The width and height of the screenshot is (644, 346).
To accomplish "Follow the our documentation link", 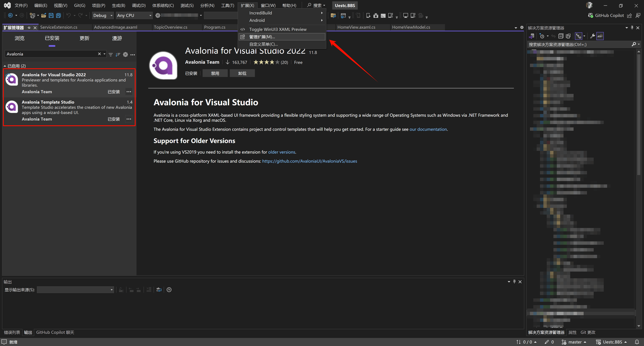I will 428,129.
